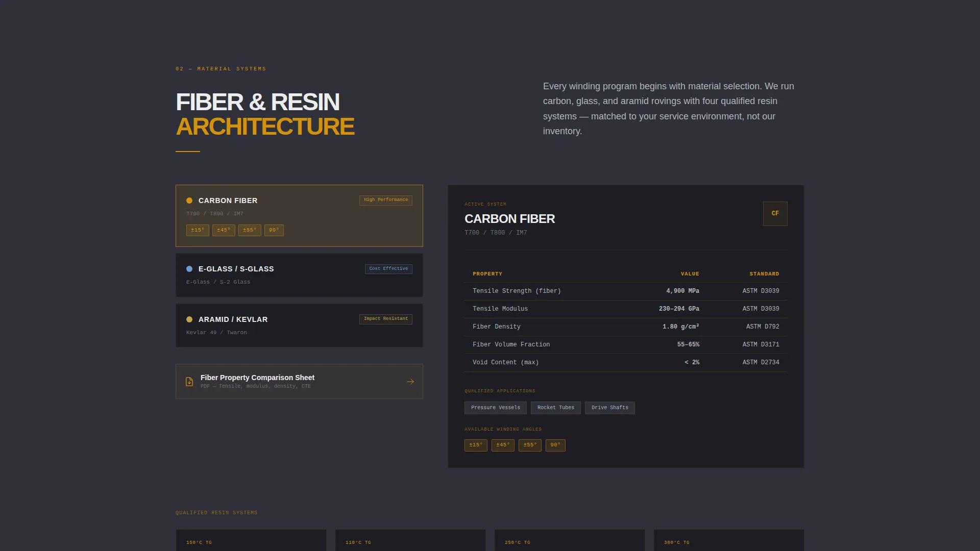Image resolution: width=980 pixels, height=551 pixels.
Task: Click the ASTM D2734 standard cell
Action: point(761,362)
